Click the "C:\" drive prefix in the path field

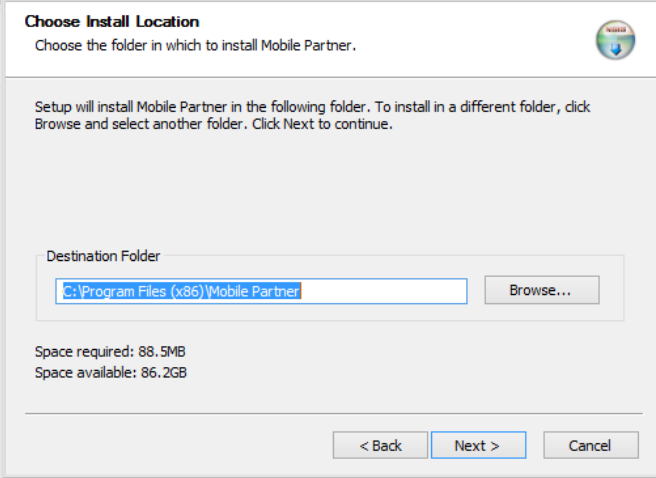pos(70,291)
